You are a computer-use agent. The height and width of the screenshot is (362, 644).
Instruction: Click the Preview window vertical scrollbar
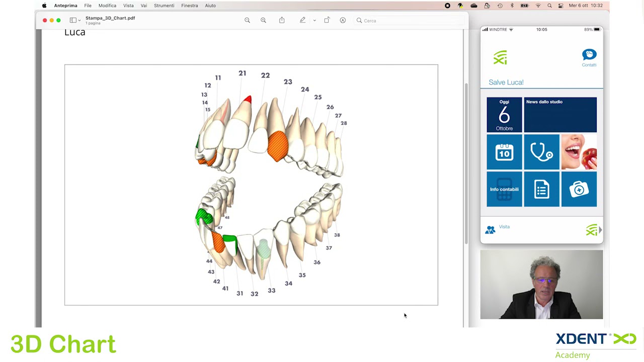click(466, 163)
